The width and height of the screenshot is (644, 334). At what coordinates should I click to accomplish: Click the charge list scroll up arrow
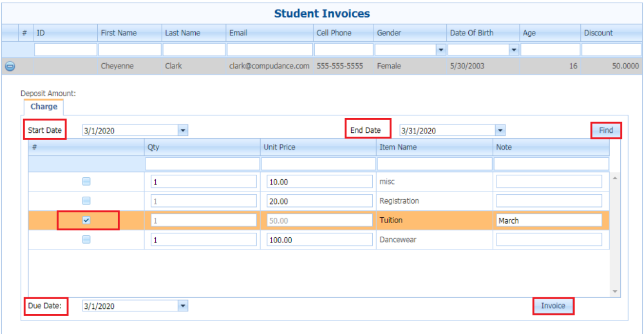pos(615,178)
